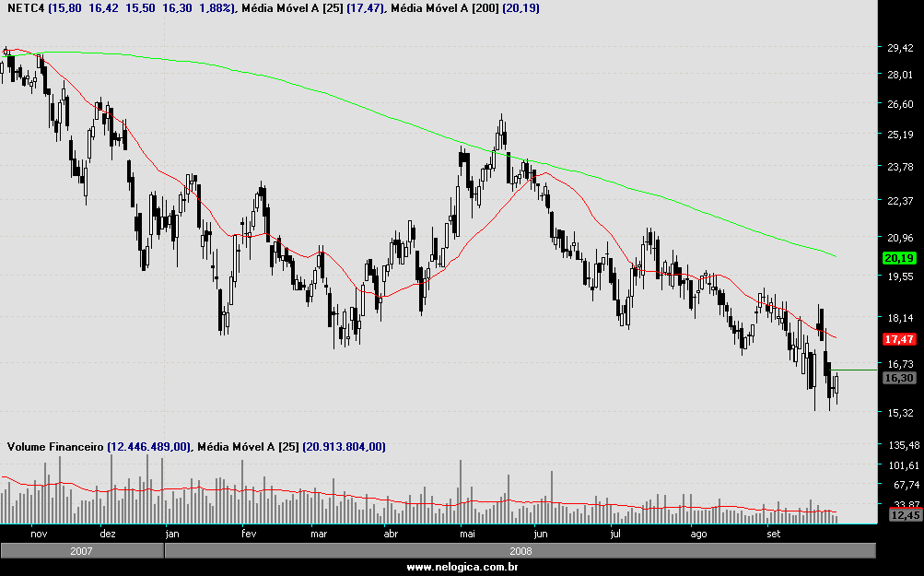Click the gray 16,30 last-price badge on axis
The height and width of the screenshot is (576, 924).
(899, 378)
